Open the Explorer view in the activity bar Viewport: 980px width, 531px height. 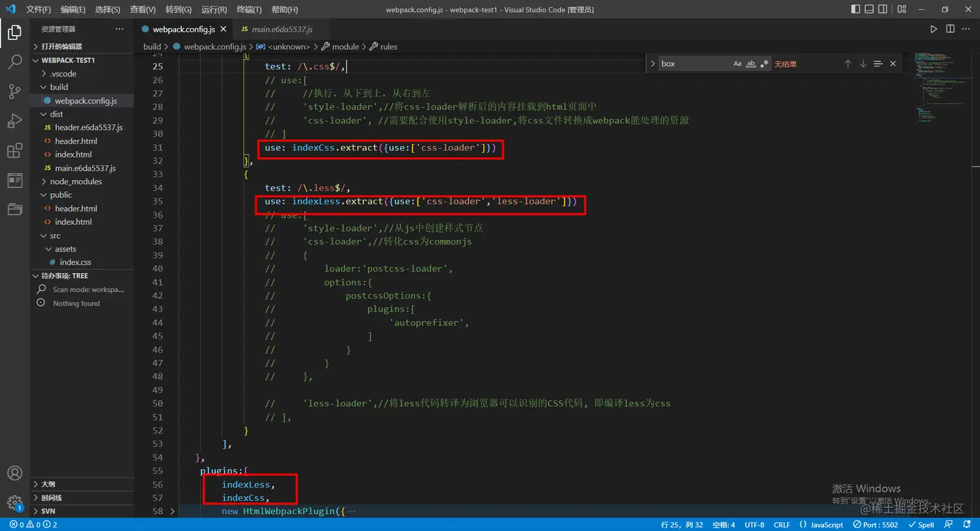(x=14, y=32)
